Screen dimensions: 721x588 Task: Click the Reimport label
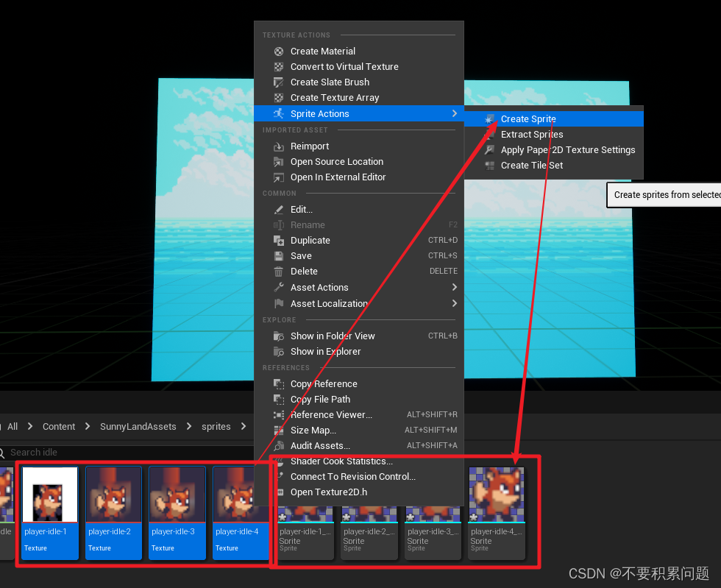[x=310, y=146]
